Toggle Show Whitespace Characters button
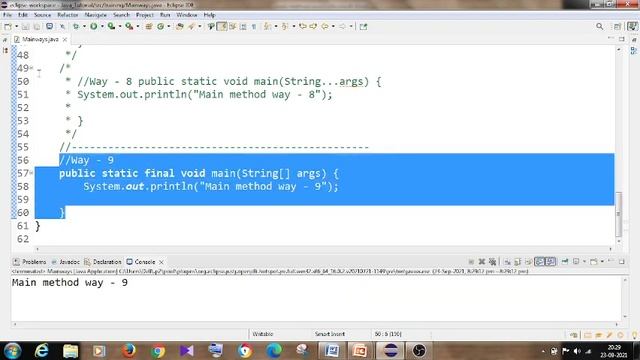The image size is (640, 360). [254, 27]
